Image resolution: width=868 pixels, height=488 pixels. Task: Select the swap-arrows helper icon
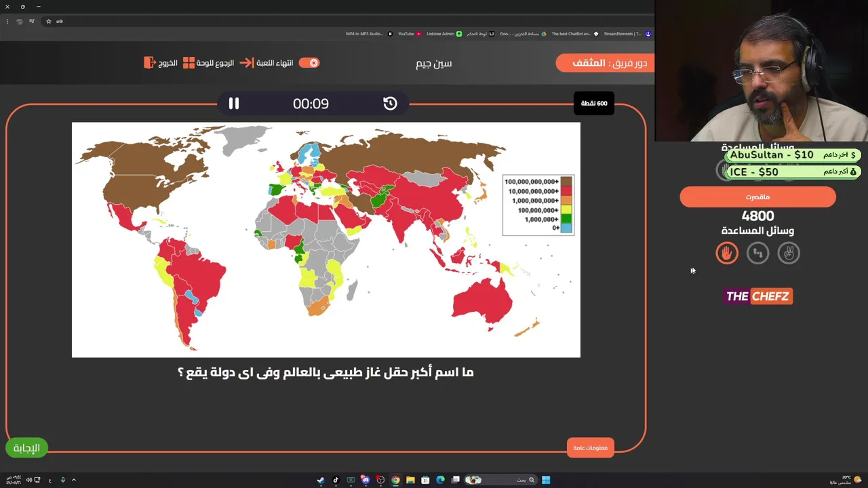[x=757, y=253]
